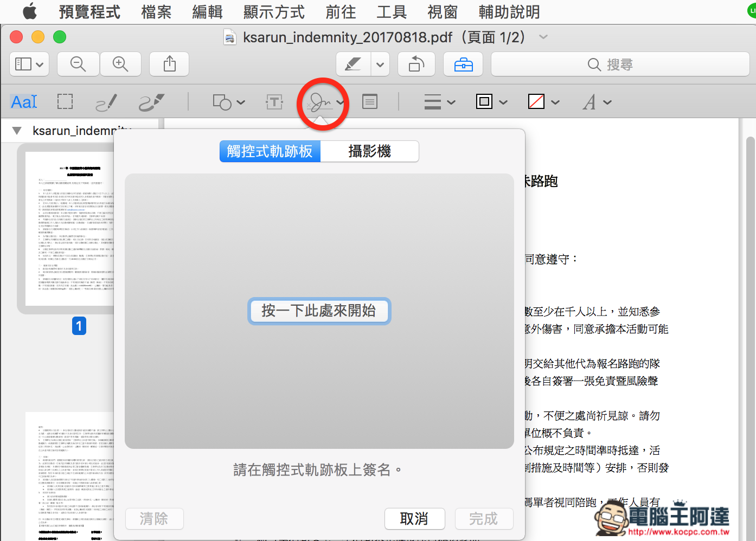Open the Apple menu

click(x=30, y=11)
